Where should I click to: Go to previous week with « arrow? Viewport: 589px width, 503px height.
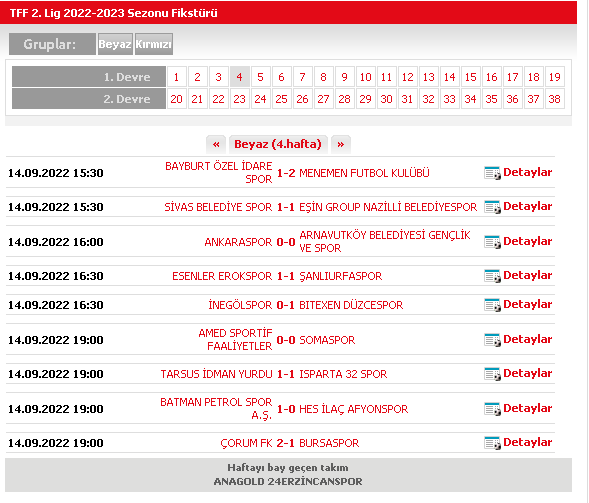pyautogui.click(x=216, y=144)
